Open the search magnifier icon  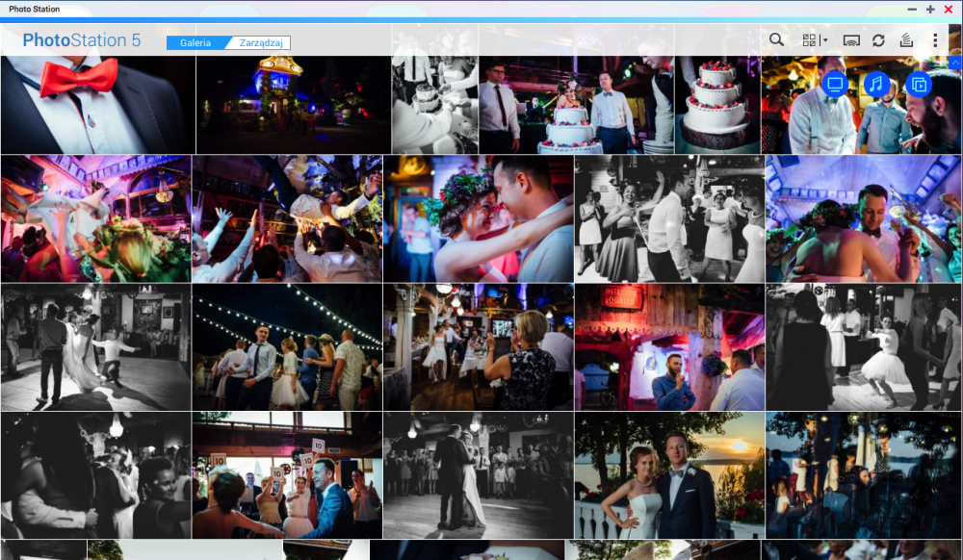pyautogui.click(x=776, y=40)
